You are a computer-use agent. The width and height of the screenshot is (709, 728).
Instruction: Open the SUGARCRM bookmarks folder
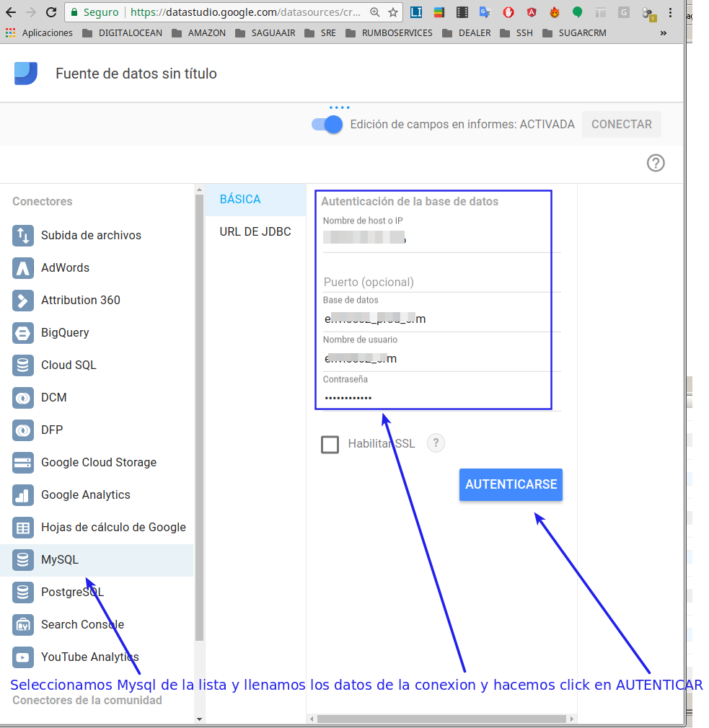tap(574, 33)
